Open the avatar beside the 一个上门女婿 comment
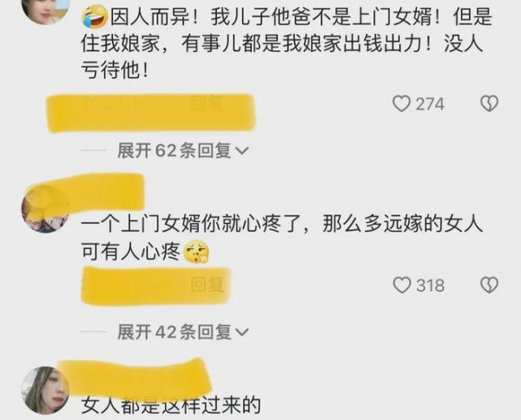 (45, 209)
